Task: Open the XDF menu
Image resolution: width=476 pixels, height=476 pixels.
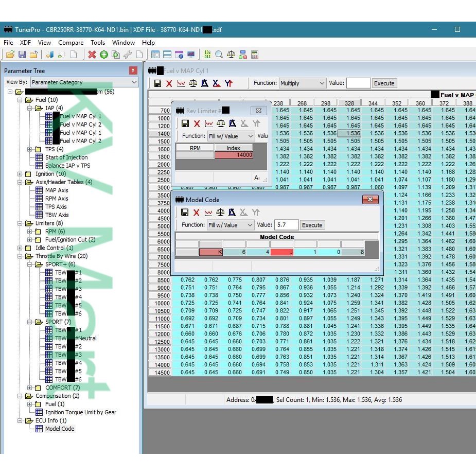Action: (26, 43)
